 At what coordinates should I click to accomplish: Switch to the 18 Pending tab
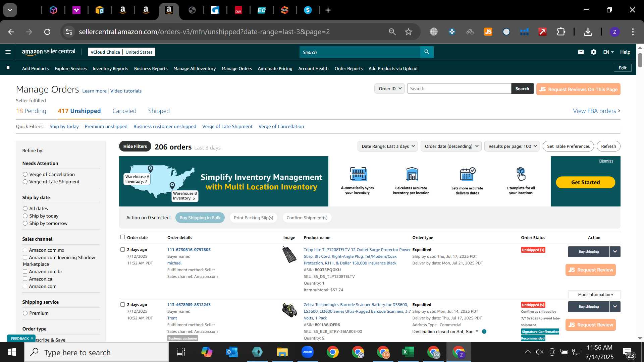click(x=31, y=111)
